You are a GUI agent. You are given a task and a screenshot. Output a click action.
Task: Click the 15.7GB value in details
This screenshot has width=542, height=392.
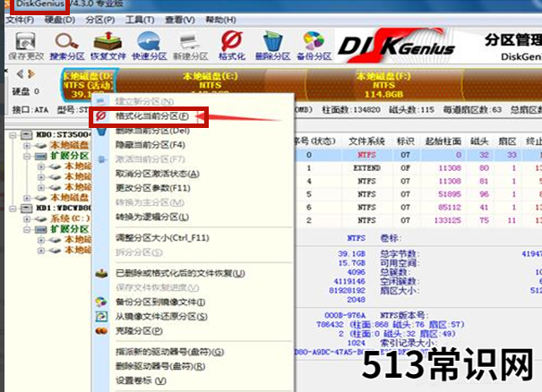click(x=351, y=263)
